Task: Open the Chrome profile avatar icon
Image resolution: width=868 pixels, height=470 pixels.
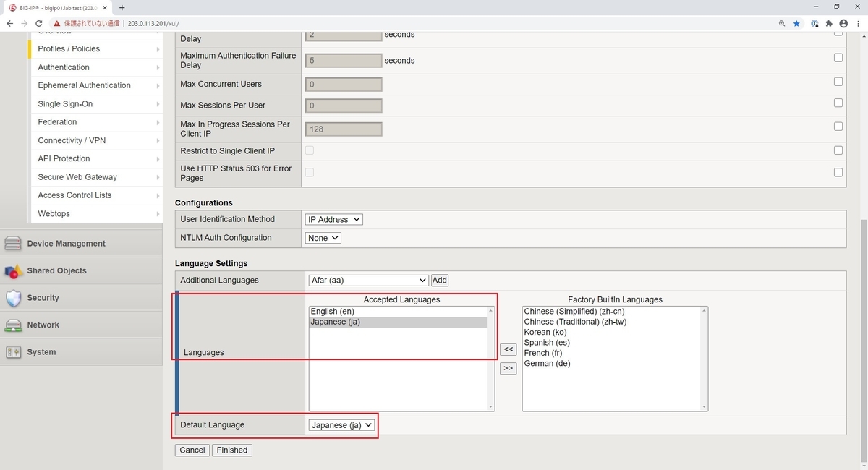Action: 843,23
